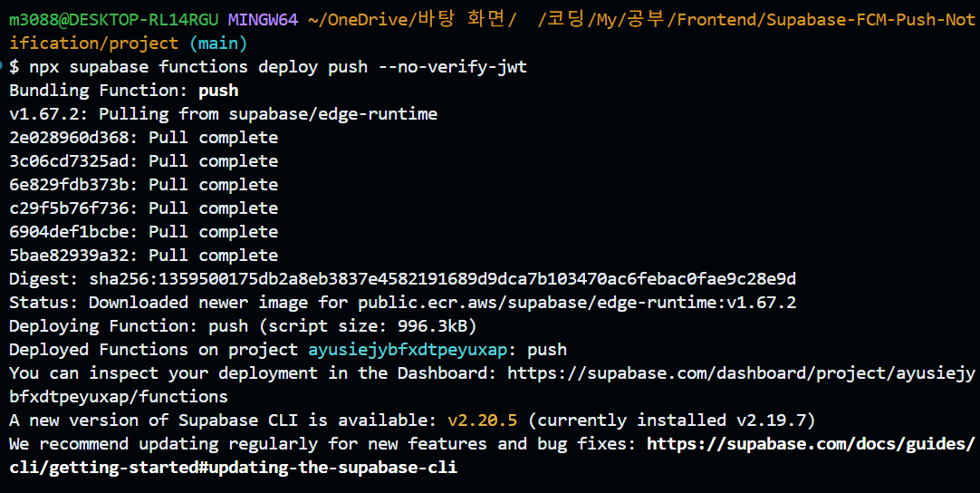Click the command 'npx supabase functions deploy push'
This screenshot has width=980, height=493.
pos(197,67)
